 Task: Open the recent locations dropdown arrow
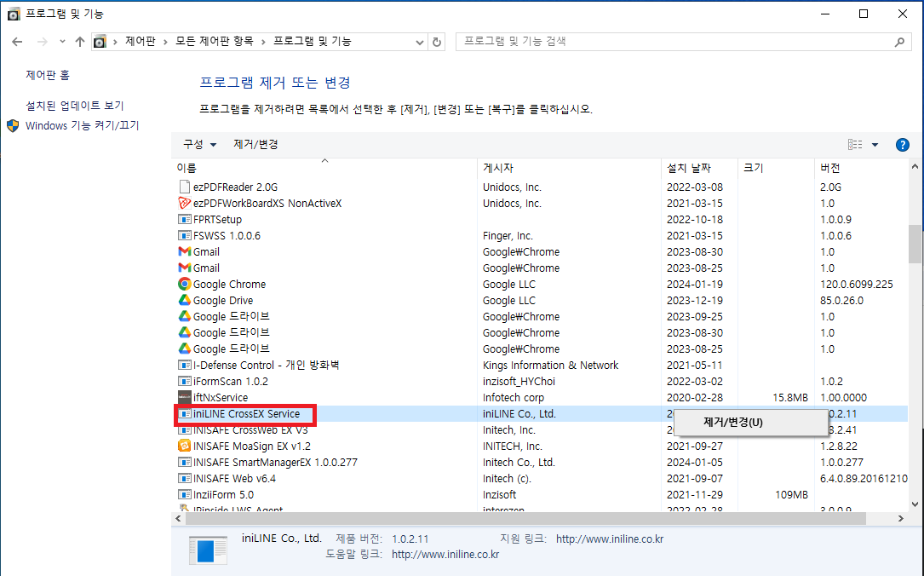pyautogui.click(x=62, y=41)
